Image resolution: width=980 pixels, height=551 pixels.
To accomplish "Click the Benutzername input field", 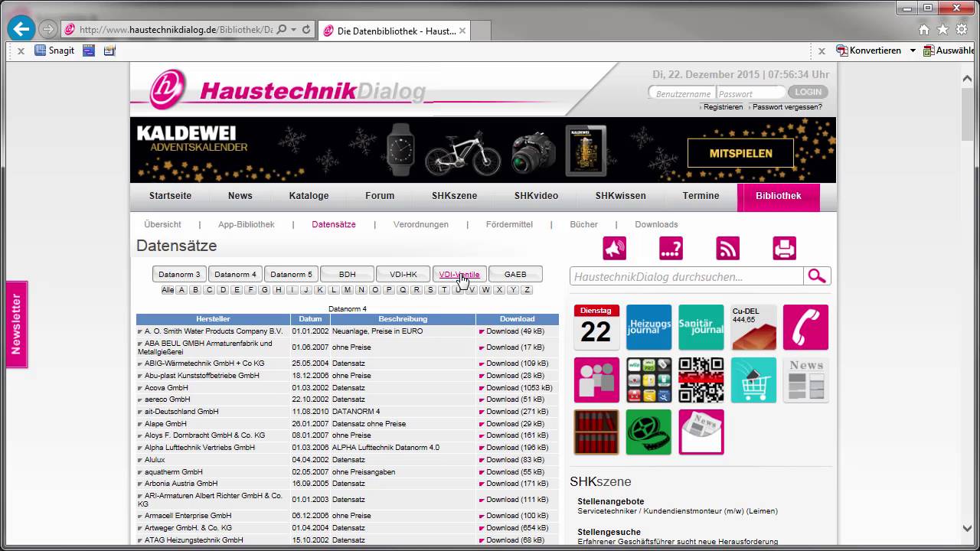I will [x=682, y=93].
